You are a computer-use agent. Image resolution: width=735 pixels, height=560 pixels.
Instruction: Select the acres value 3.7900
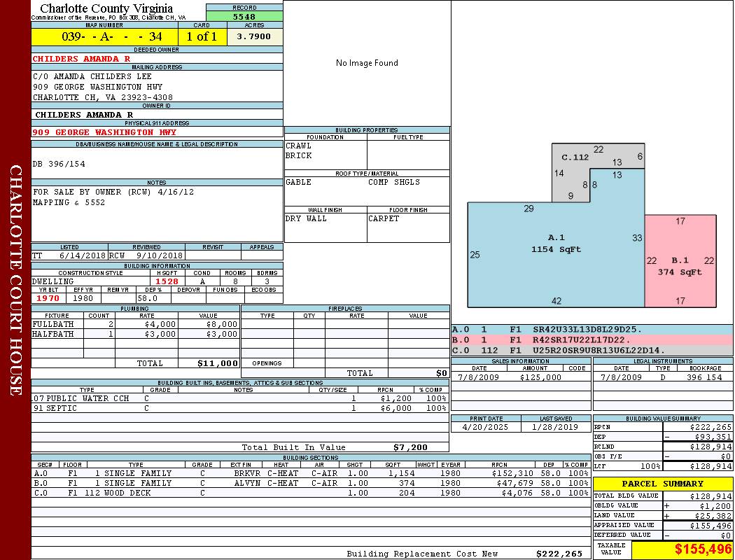[x=254, y=36]
